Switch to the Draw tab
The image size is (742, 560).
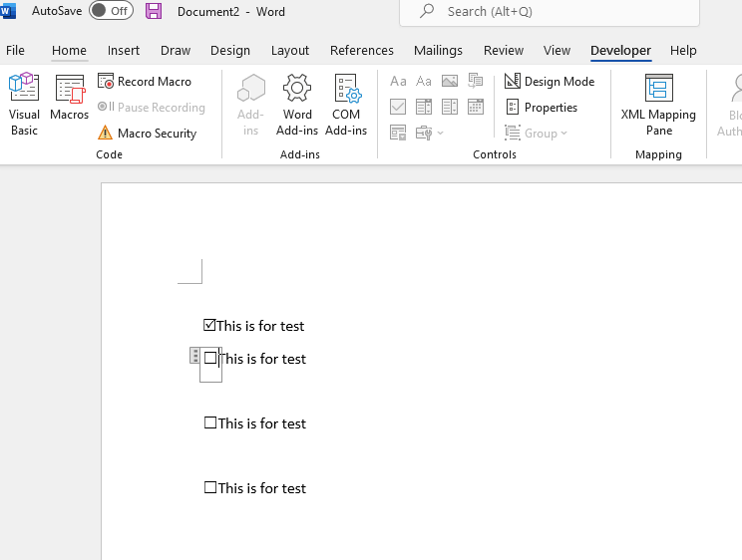[176, 50]
